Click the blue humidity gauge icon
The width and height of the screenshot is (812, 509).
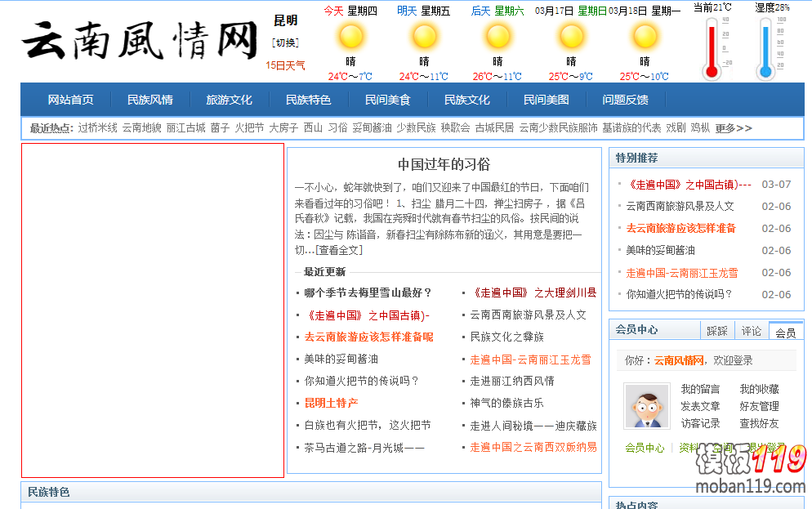766,48
